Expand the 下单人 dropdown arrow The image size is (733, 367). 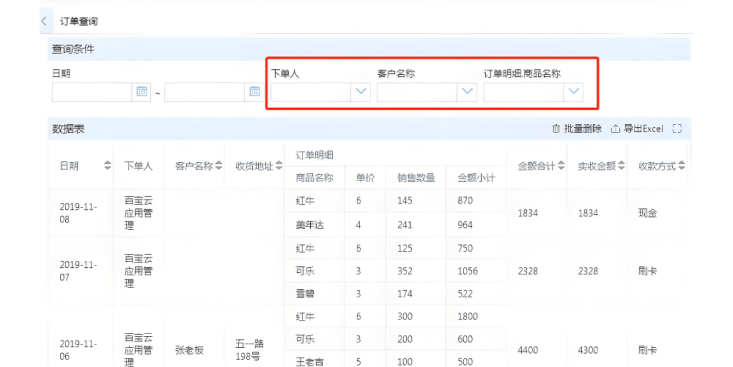click(361, 92)
